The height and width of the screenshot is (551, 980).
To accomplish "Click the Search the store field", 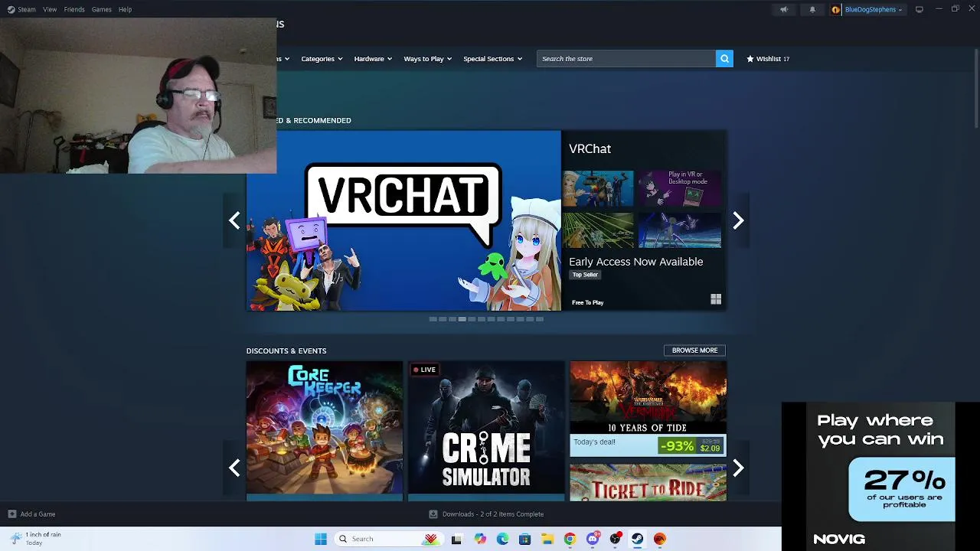I will coord(626,59).
